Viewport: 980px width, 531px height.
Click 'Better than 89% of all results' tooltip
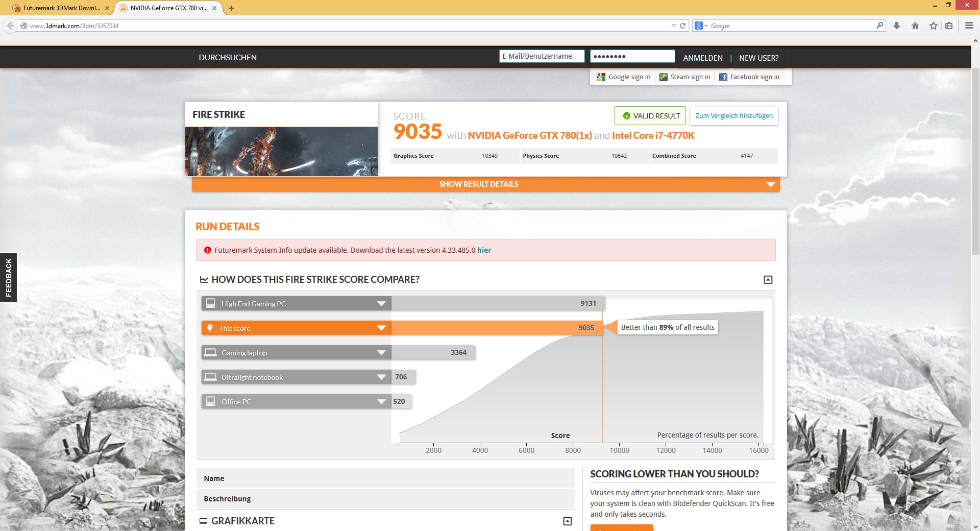click(668, 327)
